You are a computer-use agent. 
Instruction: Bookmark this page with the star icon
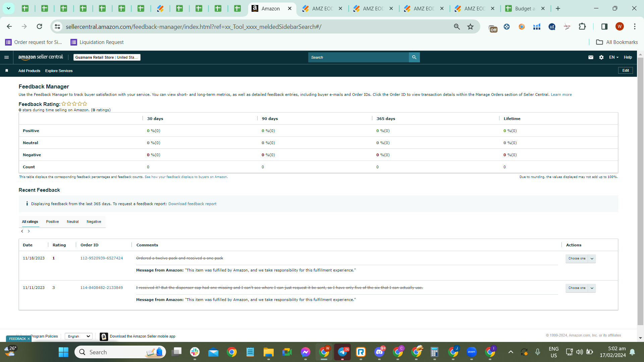[471, 26]
